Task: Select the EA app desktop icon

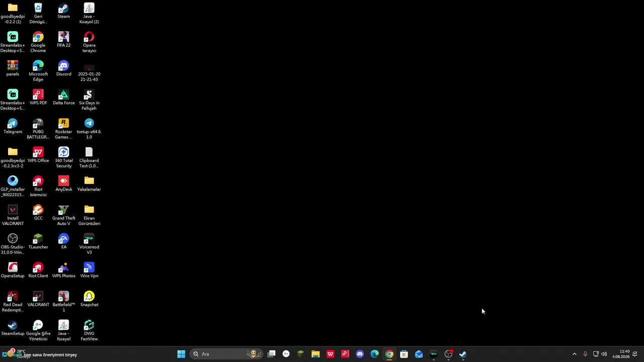Action: click(63, 241)
